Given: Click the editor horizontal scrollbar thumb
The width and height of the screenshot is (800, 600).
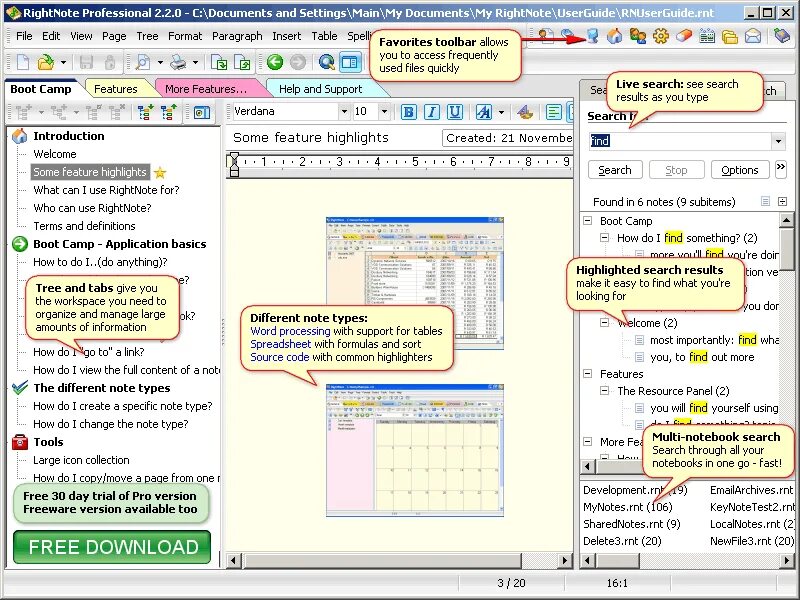Looking at the screenshot, I should pos(383,560).
